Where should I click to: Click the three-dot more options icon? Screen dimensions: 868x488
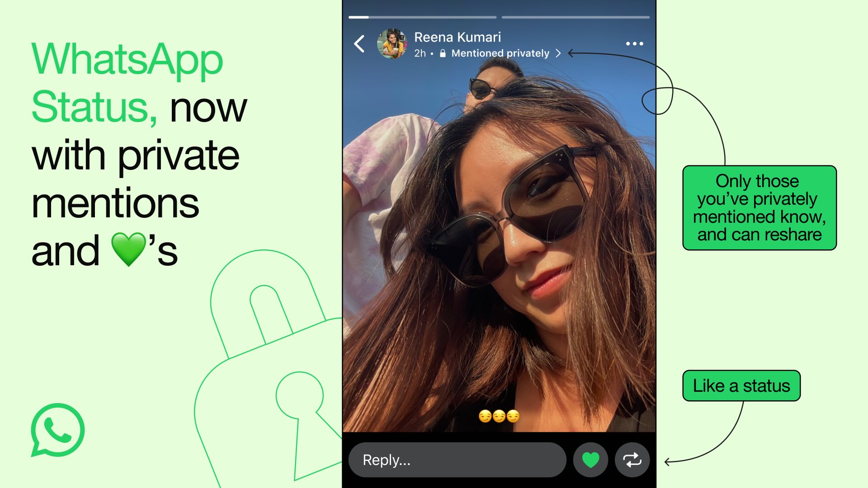click(x=634, y=43)
